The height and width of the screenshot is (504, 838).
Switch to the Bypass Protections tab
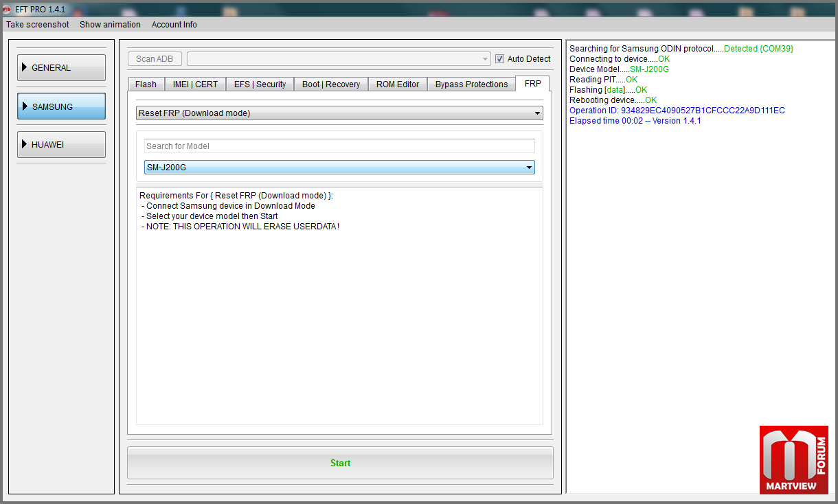click(x=471, y=84)
